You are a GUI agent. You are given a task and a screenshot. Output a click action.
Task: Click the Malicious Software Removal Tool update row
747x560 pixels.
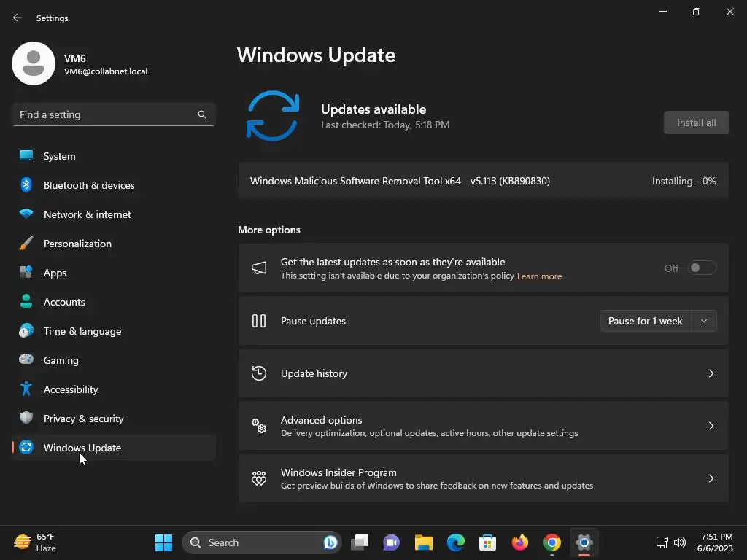click(483, 181)
